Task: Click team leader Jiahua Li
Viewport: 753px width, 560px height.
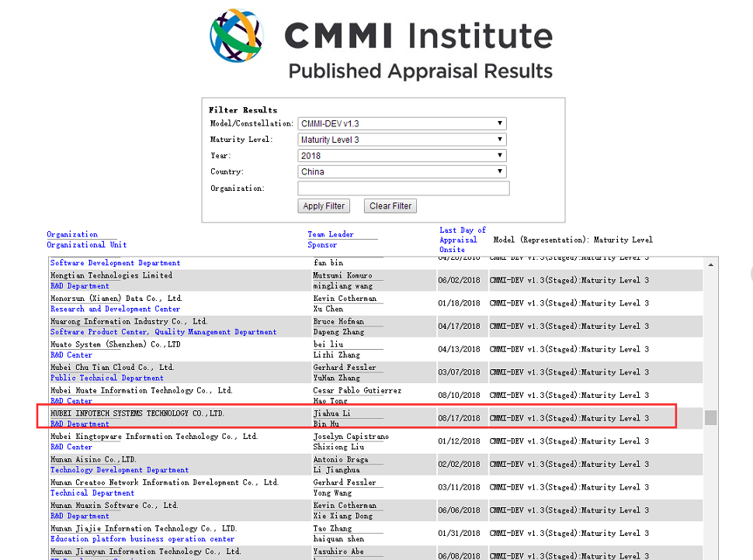Action: coord(331,413)
